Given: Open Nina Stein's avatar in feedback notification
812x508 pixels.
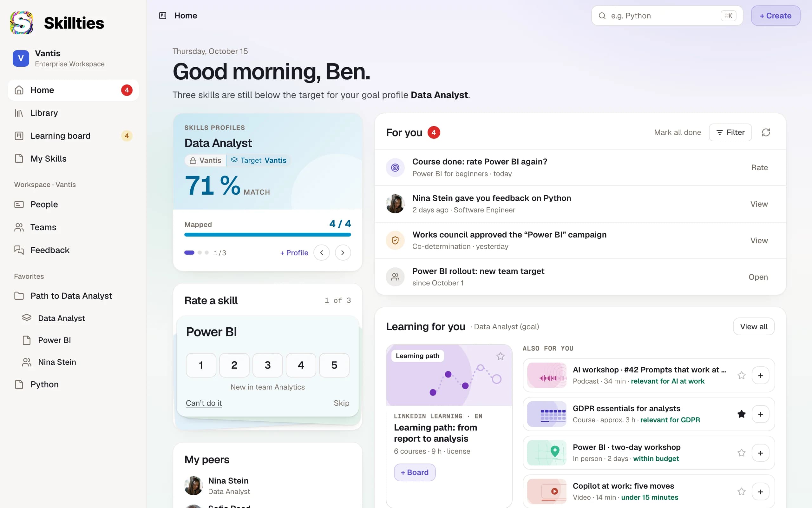Looking at the screenshot, I should tap(395, 204).
